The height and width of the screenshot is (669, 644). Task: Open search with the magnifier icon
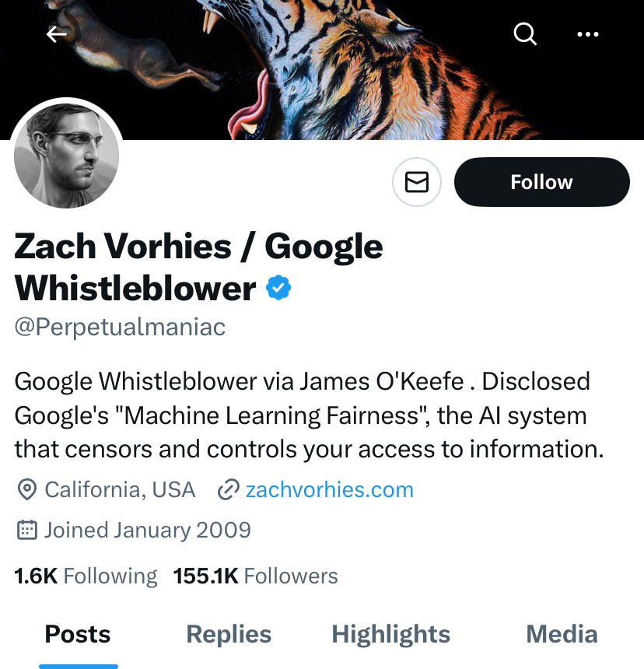coord(525,33)
